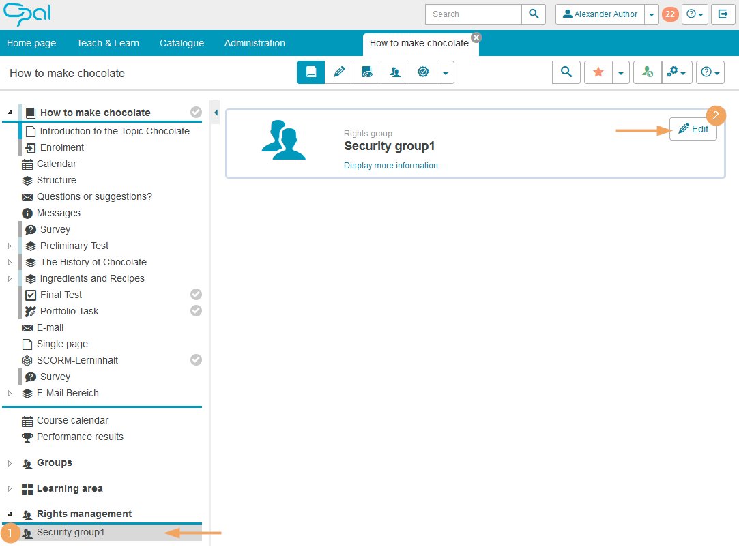Open the members management icon
The width and height of the screenshot is (739, 560).
coord(395,72)
